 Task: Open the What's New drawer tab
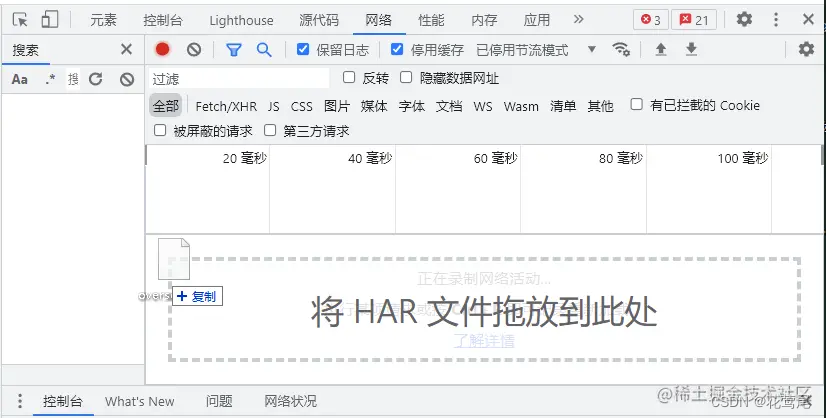pyautogui.click(x=140, y=402)
